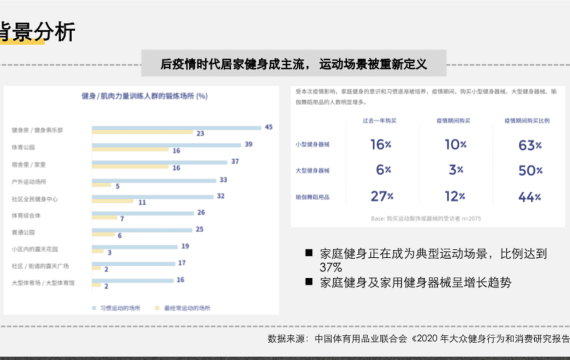Click the gray banner heading 后疫情时代居家健身成主流
570x360 pixels.
point(294,64)
